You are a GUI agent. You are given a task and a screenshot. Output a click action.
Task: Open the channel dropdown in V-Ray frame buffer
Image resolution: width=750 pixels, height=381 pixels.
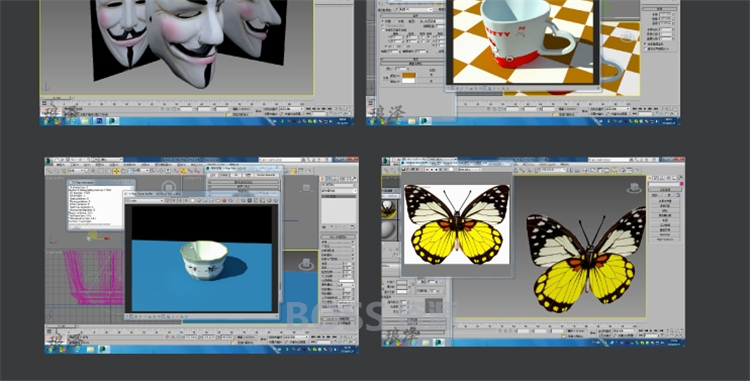click(144, 201)
